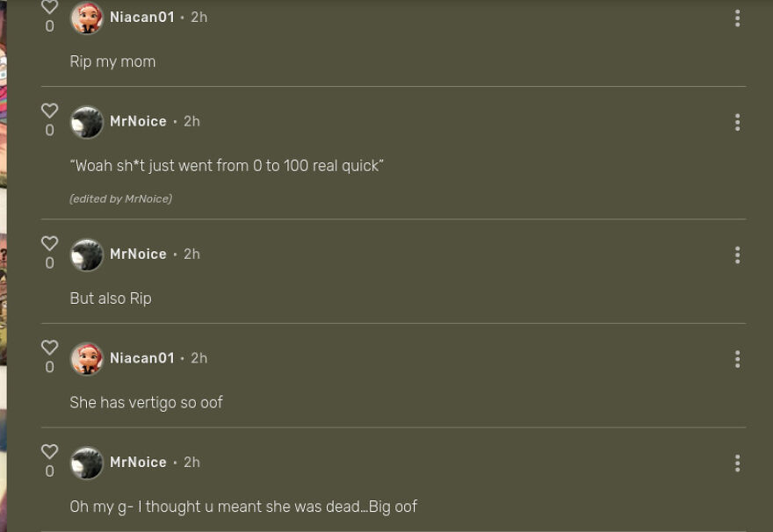The height and width of the screenshot is (532, 773).
Task: Open options for the "But also Rip" comment
Action: coord(737,255)
